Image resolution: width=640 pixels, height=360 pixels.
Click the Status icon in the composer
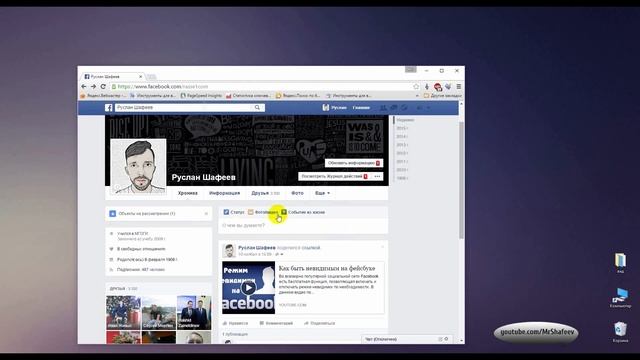tap(226, 212)
